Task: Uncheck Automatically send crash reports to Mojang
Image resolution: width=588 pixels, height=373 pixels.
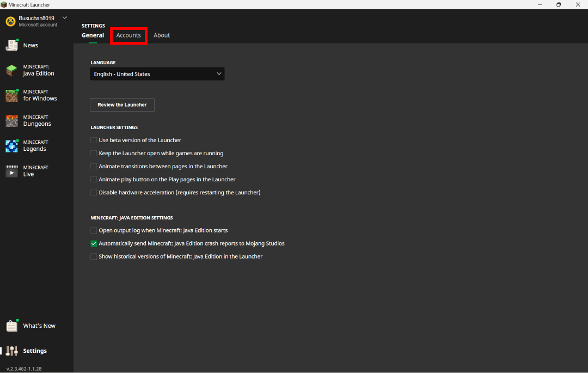Action: click(x=94, y=243)
